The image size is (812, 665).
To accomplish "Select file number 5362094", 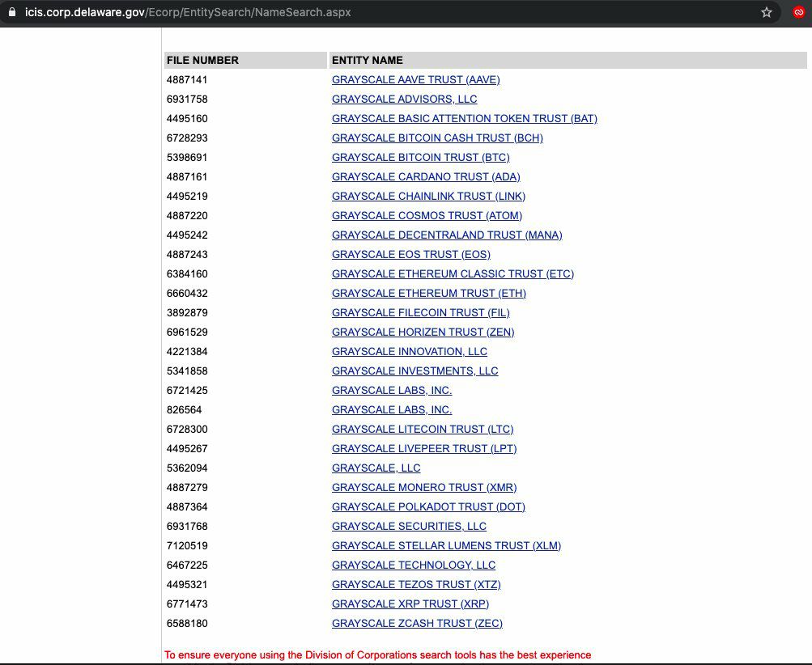I will (187, 468).
